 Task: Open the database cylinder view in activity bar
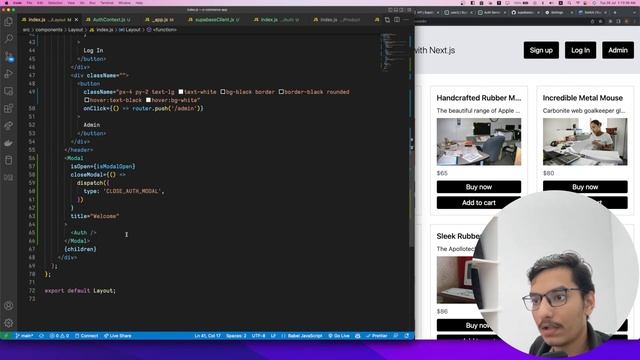[8, 160]
